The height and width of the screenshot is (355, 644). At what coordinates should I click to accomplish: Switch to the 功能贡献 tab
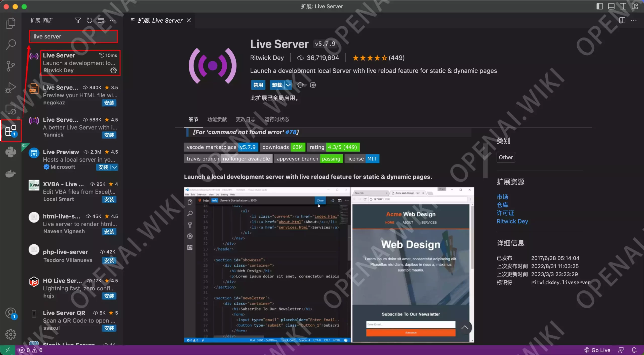point(217,119)
